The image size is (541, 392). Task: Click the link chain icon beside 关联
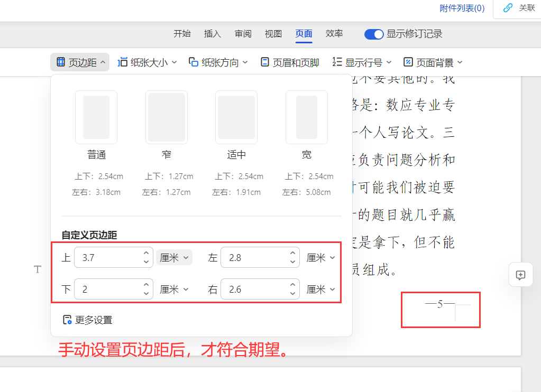508,7
